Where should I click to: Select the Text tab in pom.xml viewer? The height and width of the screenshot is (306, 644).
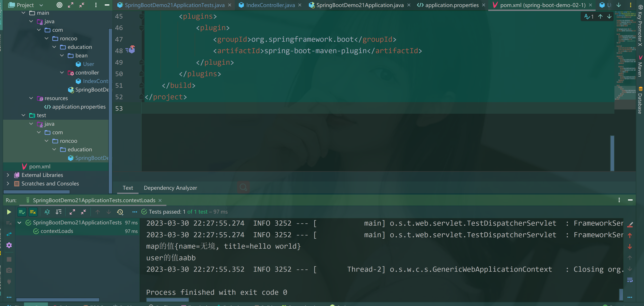[x=128, y=187]
